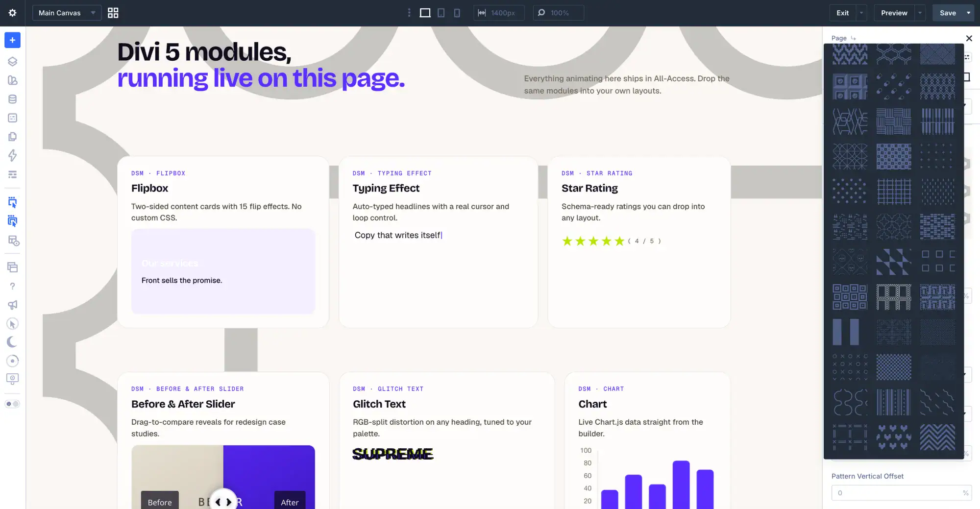The width and height of the screenshot is (980, 509).
Task: Enable the lower dotted-box cursor mode icon
Action: pyautogui.click(x=13, y=221)
